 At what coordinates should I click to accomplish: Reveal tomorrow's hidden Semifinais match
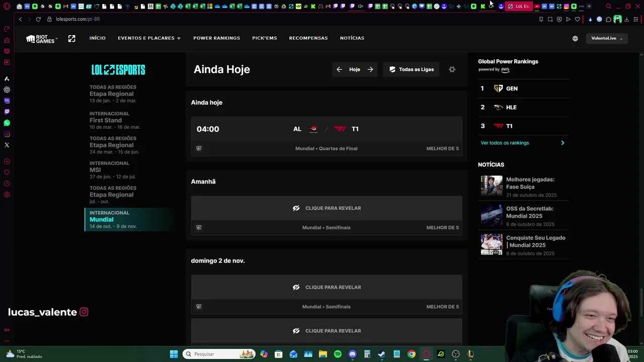point(327,208)
